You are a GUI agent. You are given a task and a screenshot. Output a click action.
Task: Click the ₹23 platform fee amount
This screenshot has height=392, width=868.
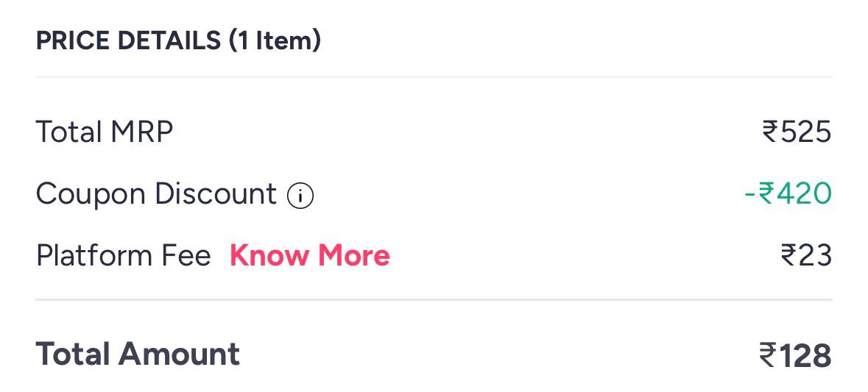806,255
